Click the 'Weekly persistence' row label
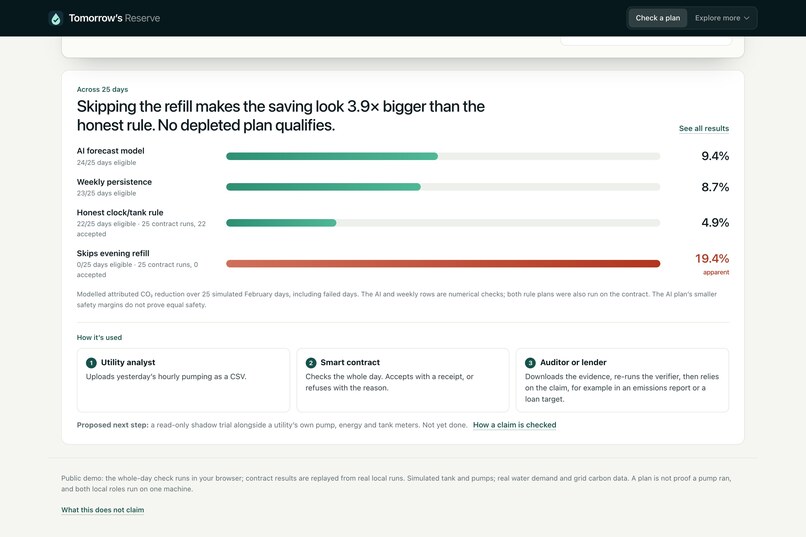The image size is (806, 537). 114,182
